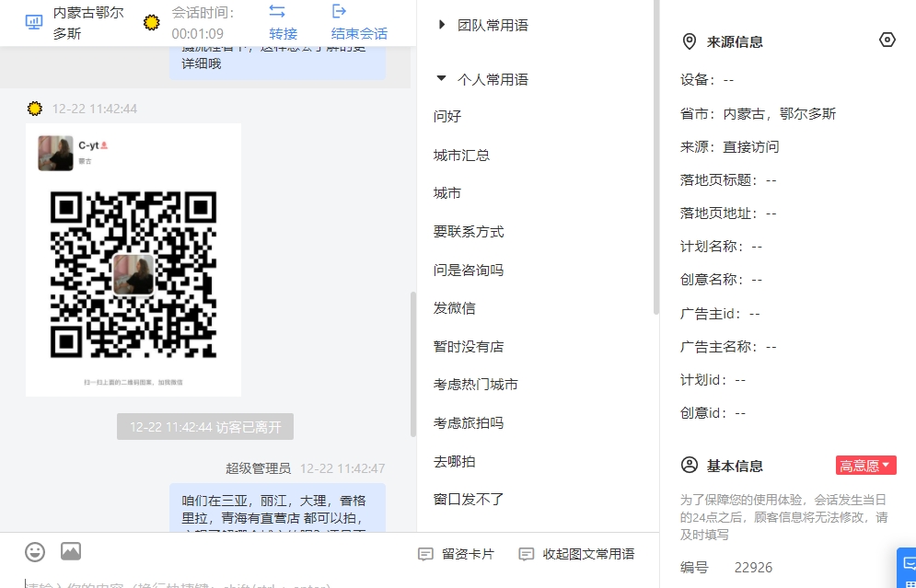This screenshot has width=916, height=588.
Task: Click the 超级管理员 sender name
Action: coord(258,468)
